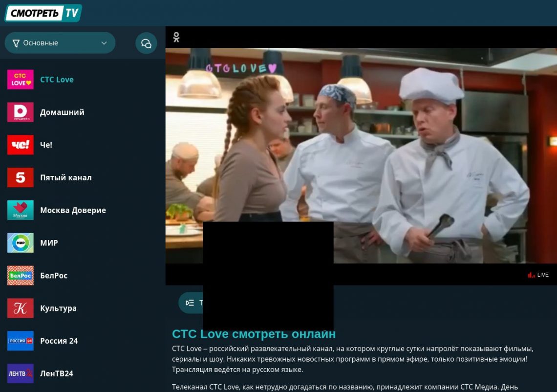
Task: Click the МИР channel logo
Action: (21, 243)
